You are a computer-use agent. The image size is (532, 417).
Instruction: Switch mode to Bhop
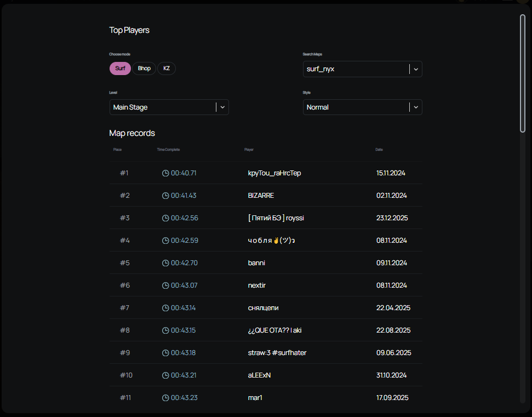pos(144,68)
